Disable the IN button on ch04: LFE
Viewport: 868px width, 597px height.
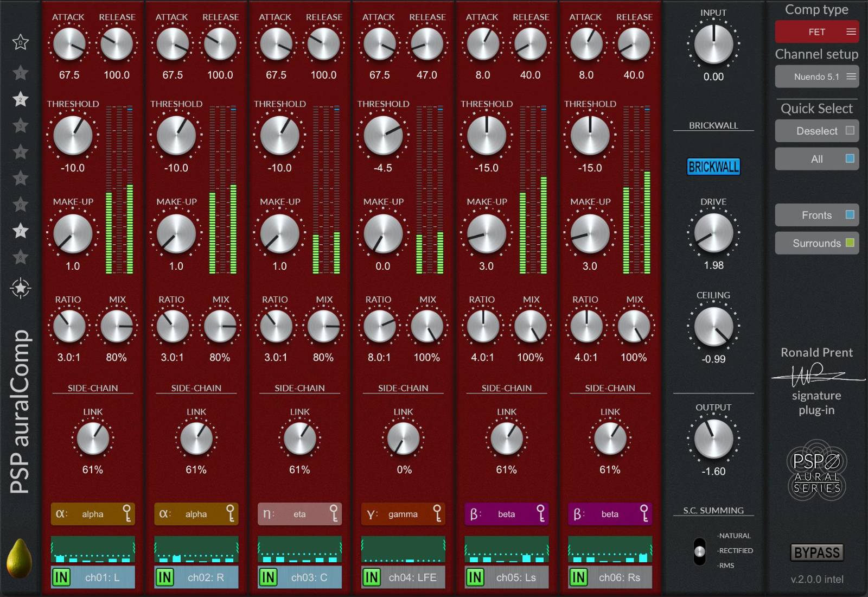pos(372,577)
